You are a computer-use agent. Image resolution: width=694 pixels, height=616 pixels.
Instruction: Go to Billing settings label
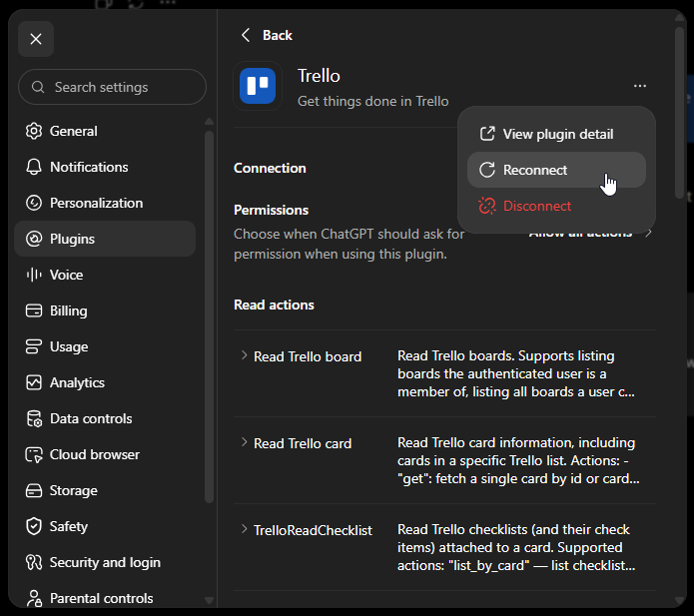click(68, 310)
